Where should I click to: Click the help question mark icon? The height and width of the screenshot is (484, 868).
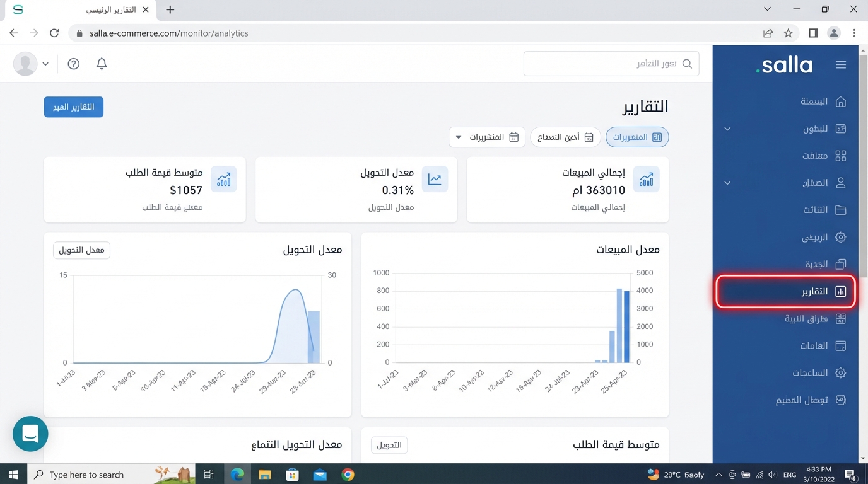click(73, 63)
